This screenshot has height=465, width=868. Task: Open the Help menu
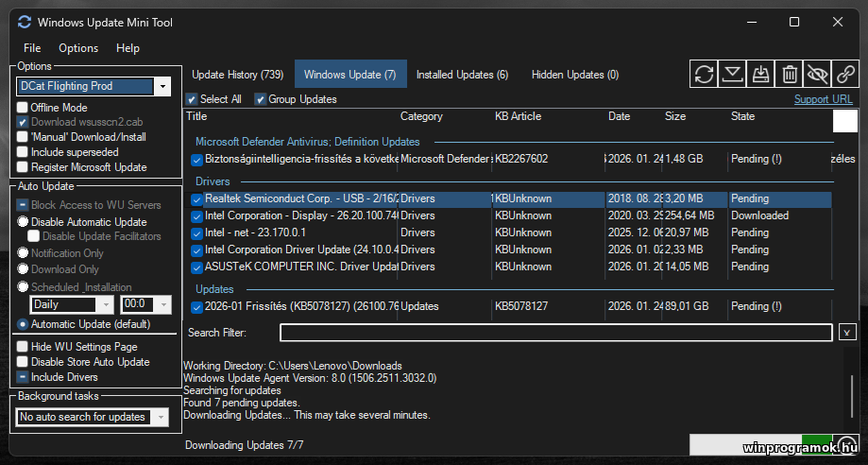tap(128, 48)
